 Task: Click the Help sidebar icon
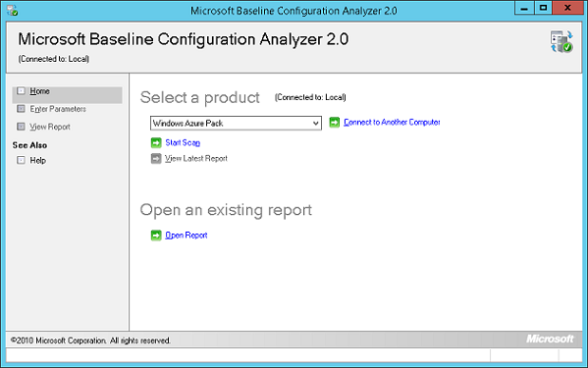point(21,160)
